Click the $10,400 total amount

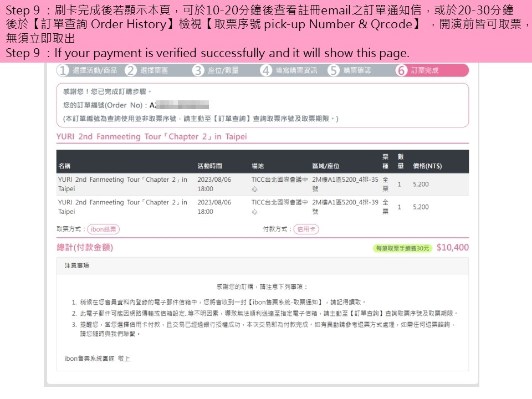click(x=452, y=248)
